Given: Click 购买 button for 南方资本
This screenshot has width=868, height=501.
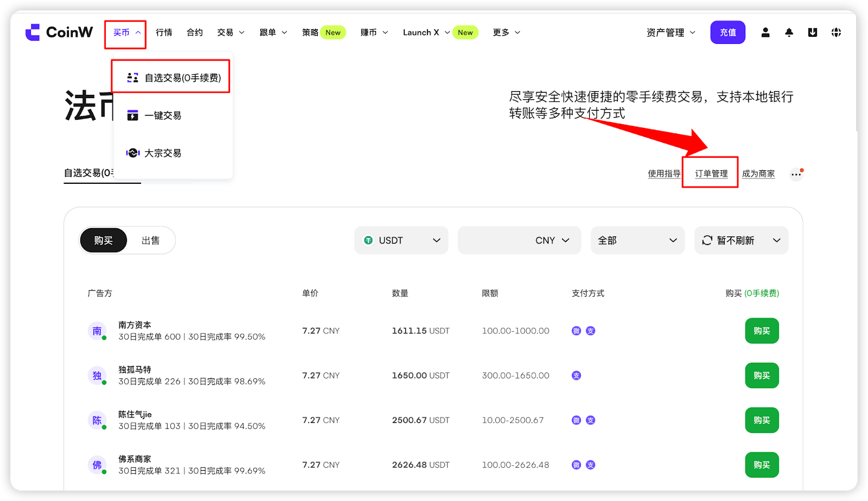Looking at the screenshot, I should [x=762, y=331].
